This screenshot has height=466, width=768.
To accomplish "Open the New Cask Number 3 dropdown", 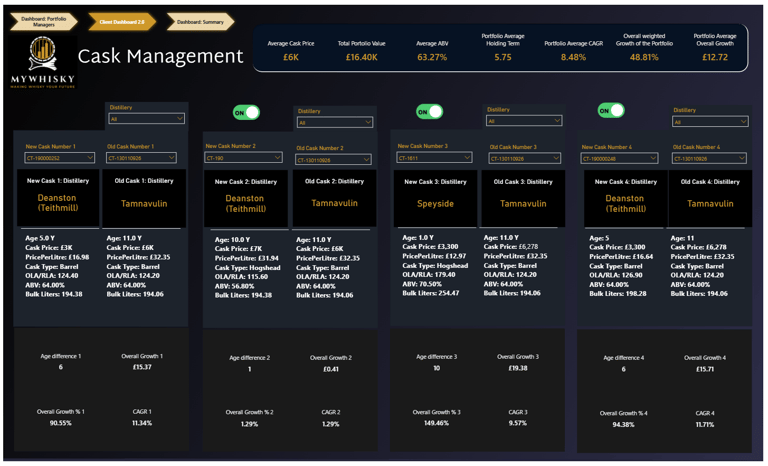I will click(434, 158).
